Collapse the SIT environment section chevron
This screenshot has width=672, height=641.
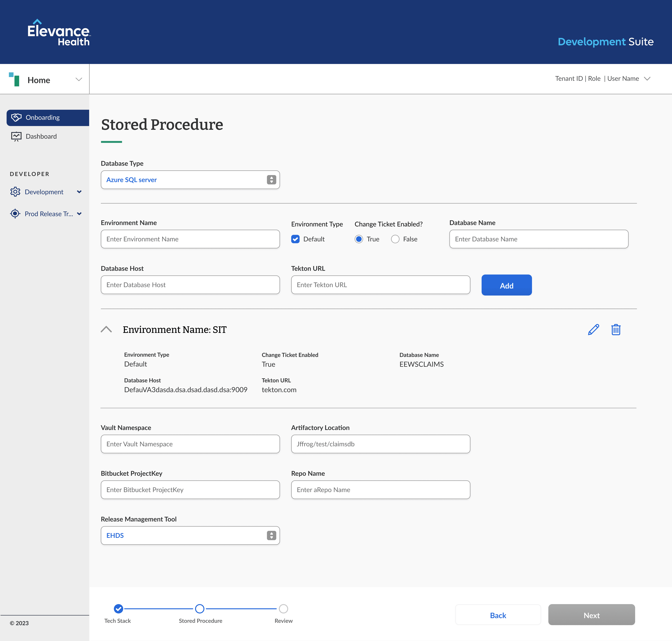click(x=106, y=329)
